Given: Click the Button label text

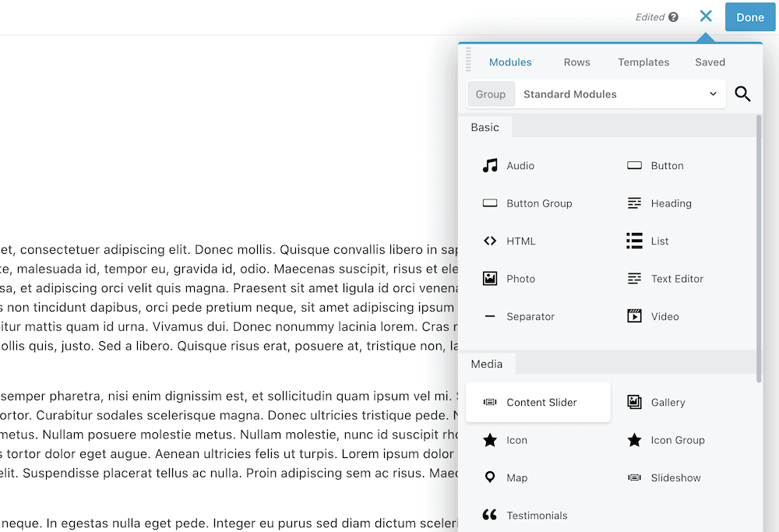Looking at the screenshot, I should point(668,166).
